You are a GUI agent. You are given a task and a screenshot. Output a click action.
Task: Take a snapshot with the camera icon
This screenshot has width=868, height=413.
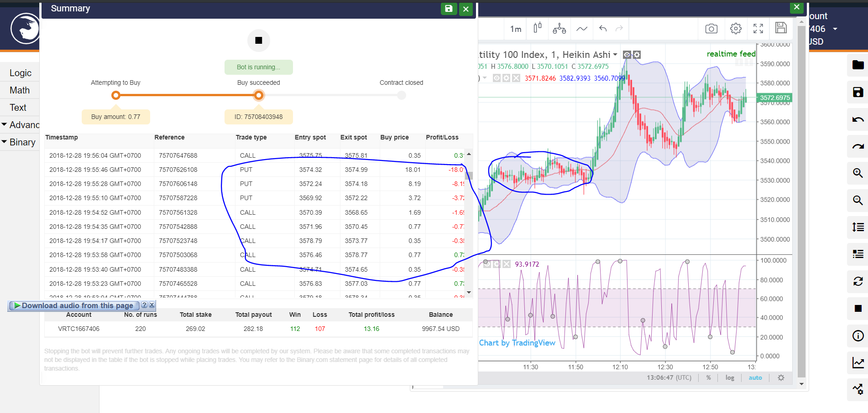coord(711,28)
